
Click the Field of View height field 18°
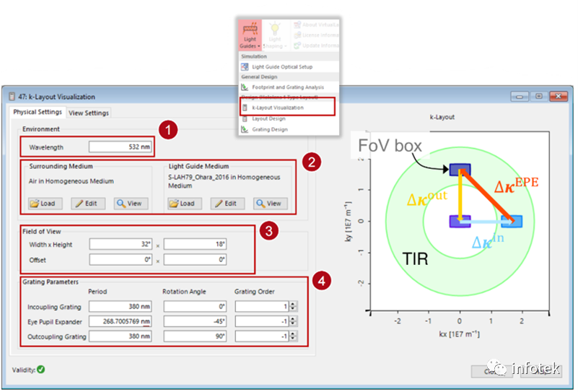195,244
